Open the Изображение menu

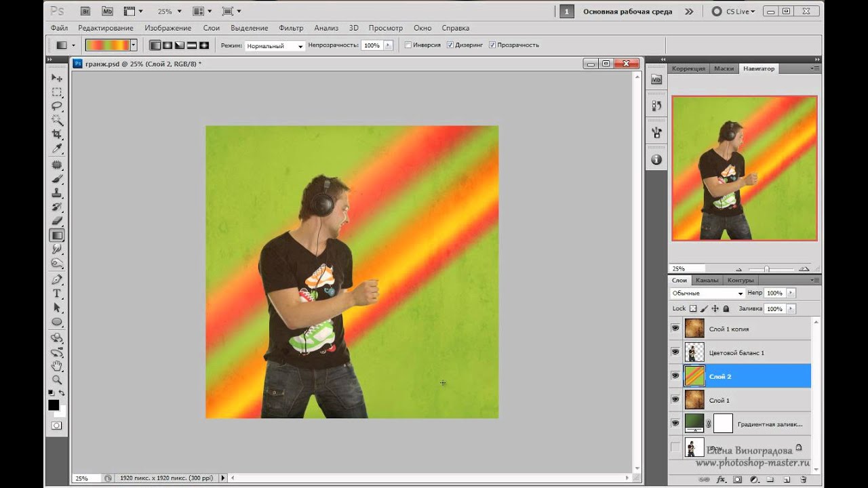167,28
